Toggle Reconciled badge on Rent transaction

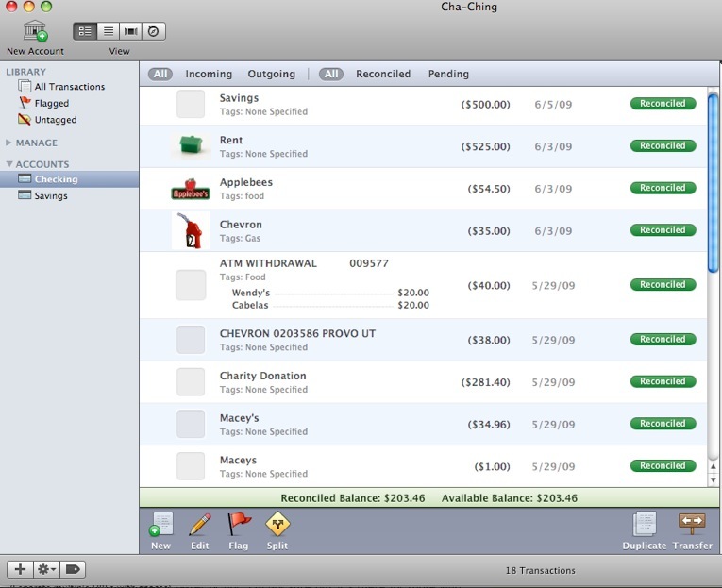663,145
